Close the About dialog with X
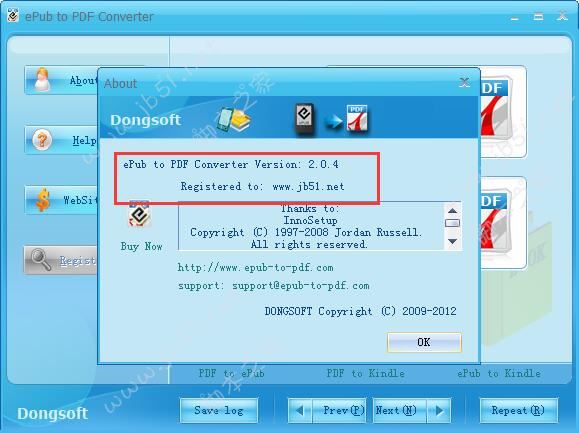This screenshot has height=433, width=579. coord(464,82)
